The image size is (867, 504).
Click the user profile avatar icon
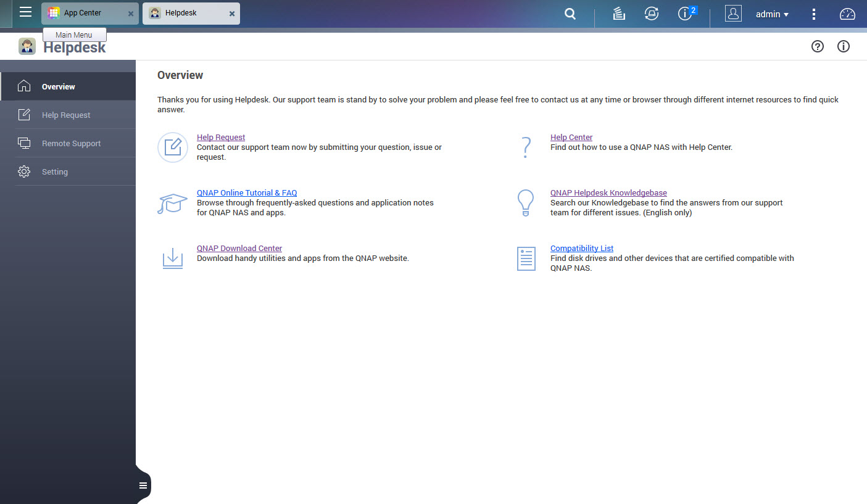click(733, 14)
